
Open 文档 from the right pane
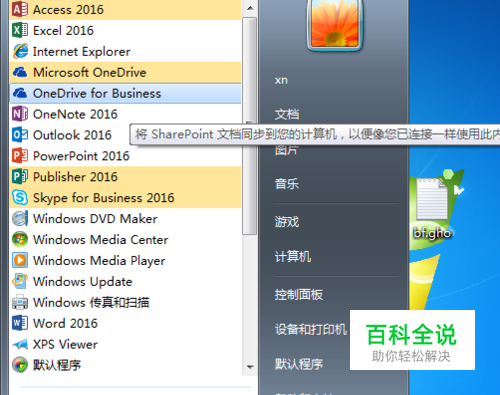coord(287,114)
